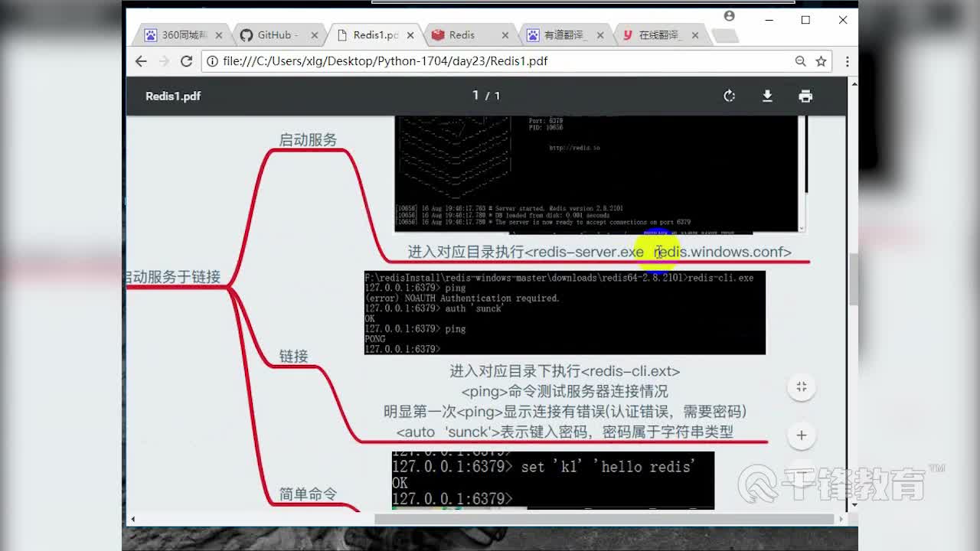Click the vertical scrollbar of the PDF

(852, 279)
